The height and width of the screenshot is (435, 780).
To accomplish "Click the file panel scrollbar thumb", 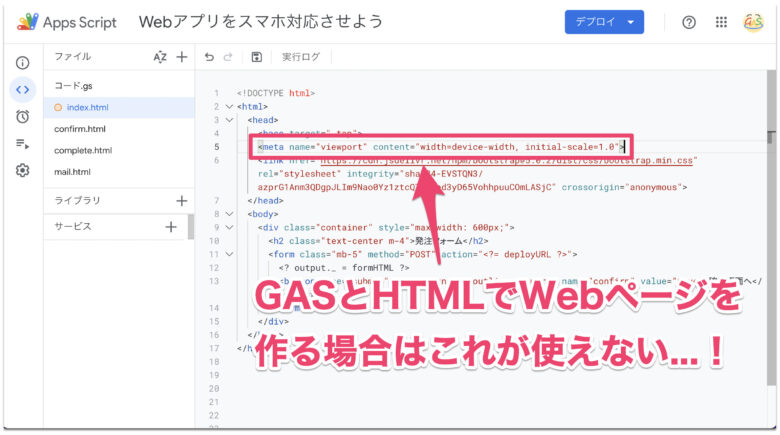I will [191, 227].
